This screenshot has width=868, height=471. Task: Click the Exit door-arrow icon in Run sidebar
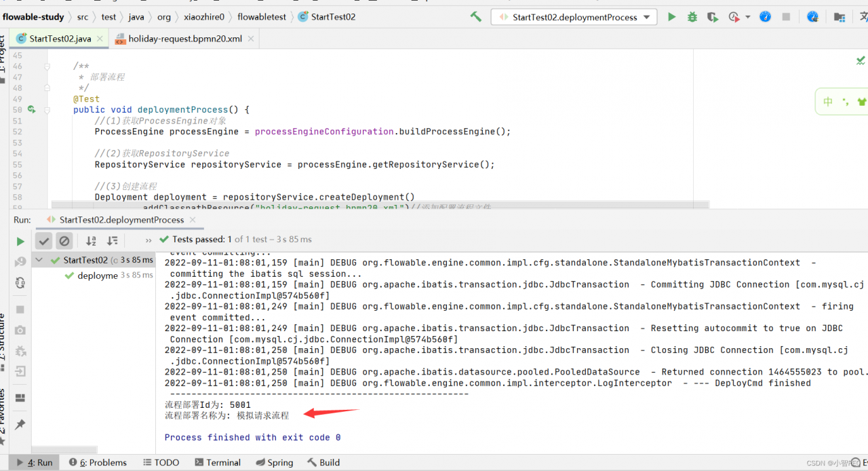point(20,371)
